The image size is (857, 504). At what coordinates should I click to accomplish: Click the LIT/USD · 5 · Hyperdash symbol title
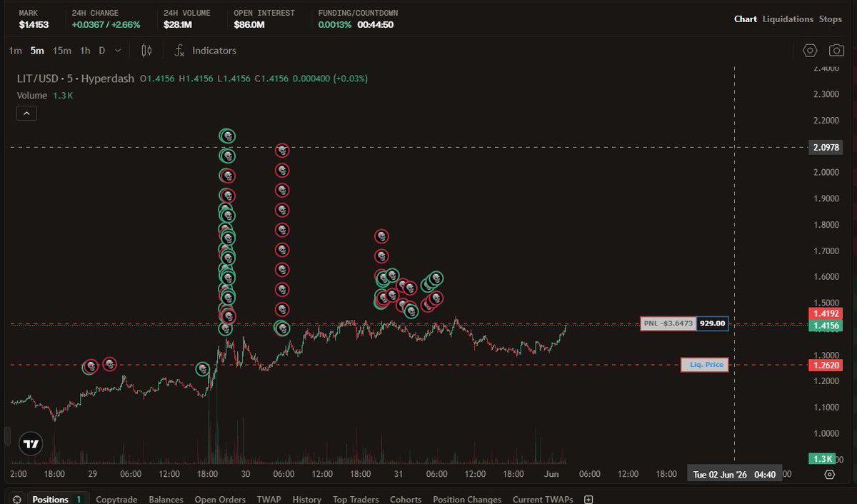click(x=75, y=79)
